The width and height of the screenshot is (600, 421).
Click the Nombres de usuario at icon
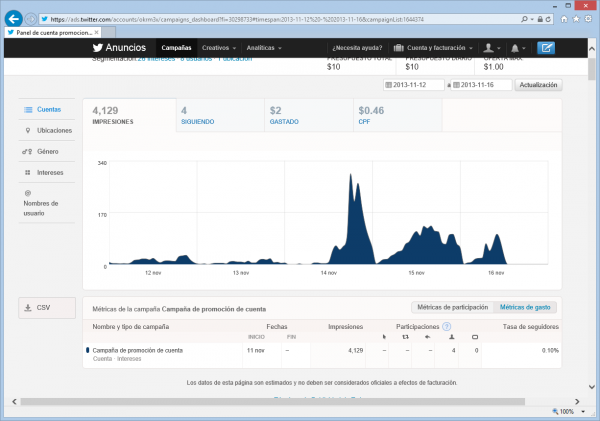coord(28,193)
